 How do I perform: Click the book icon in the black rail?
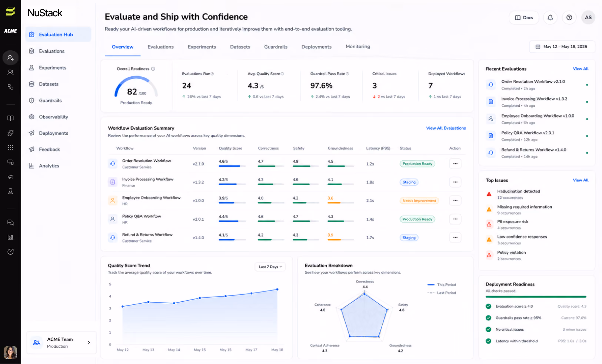tap(10, 118)
